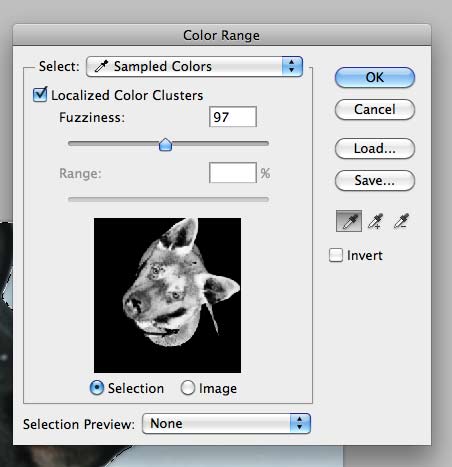Image resolution: width=452 pixels, height=467 pixels.
Task: Click the Color Range title bar
Action: [222, 35]
